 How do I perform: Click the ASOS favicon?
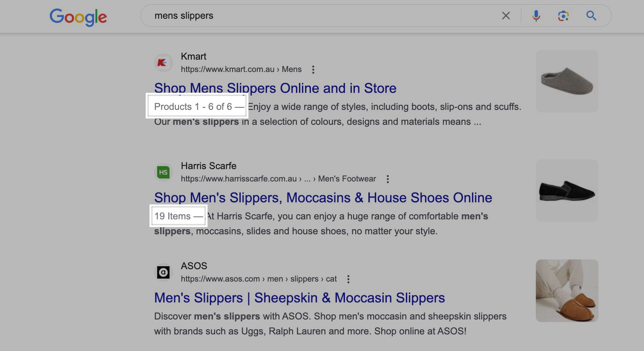[163, 273]
